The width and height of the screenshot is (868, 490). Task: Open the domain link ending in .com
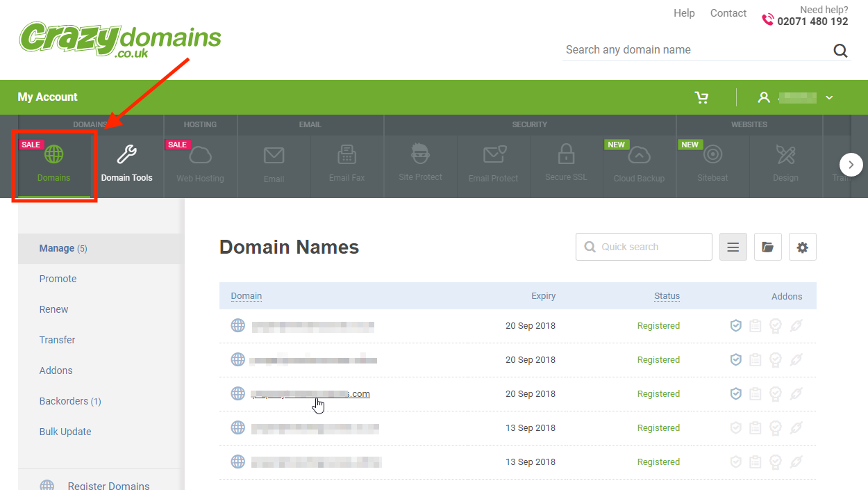[x=310, y=394]
